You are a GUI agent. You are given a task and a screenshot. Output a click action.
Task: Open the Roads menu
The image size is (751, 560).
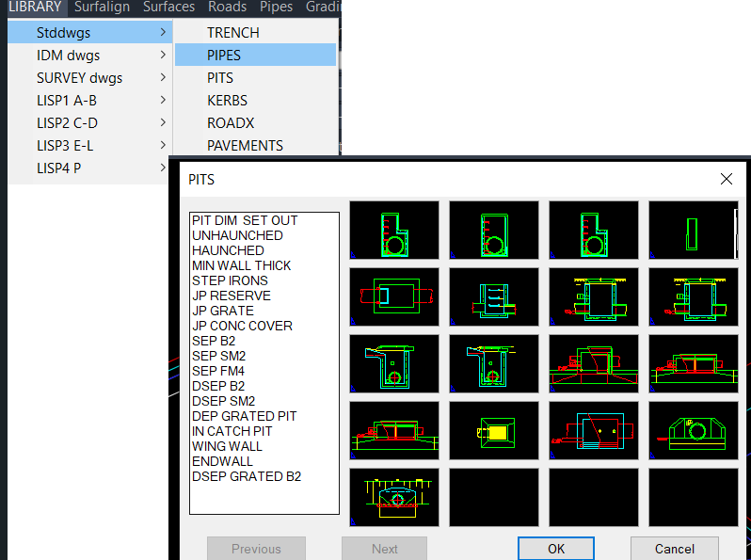227,7
